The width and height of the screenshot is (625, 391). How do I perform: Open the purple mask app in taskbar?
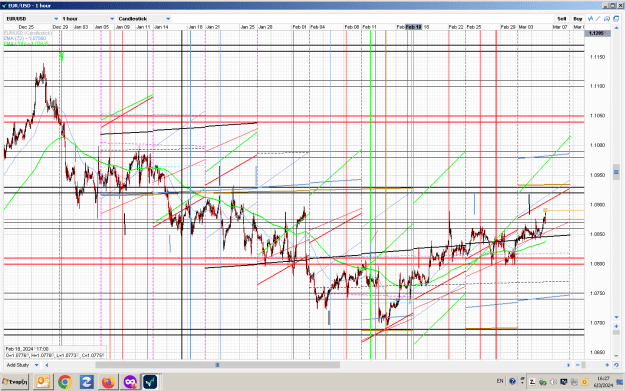(130, 382)
